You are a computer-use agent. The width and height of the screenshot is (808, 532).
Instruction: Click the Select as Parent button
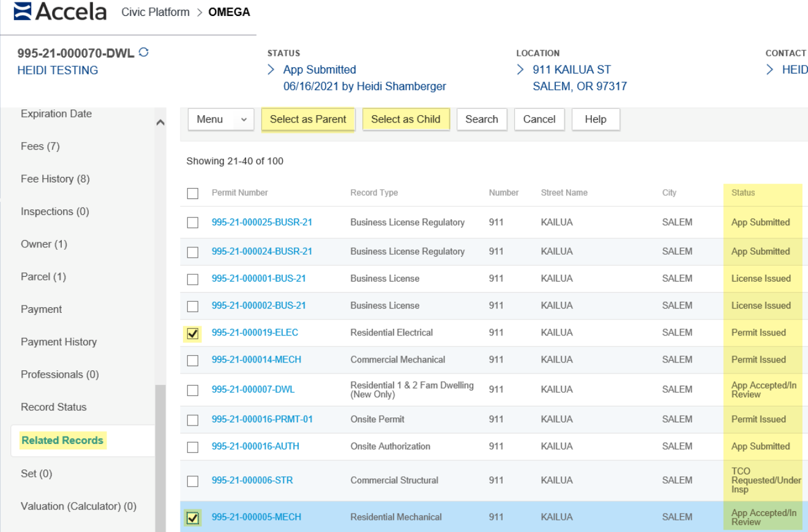308,119
